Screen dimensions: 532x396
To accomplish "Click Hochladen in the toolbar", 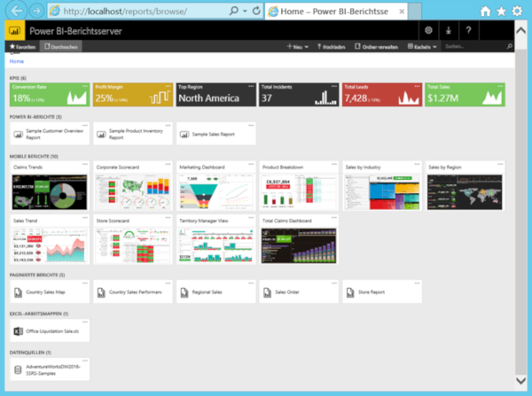I will pyautogui.click(x=332, y=46).
